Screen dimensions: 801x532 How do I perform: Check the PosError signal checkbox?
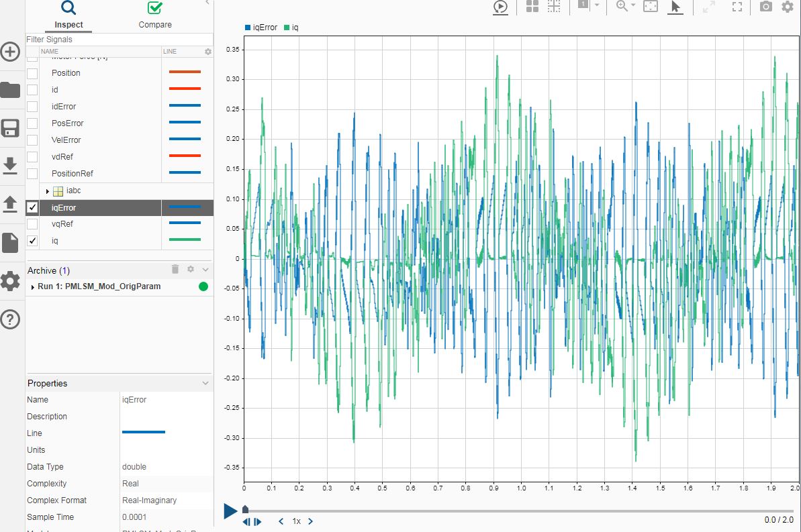(32, 123)
